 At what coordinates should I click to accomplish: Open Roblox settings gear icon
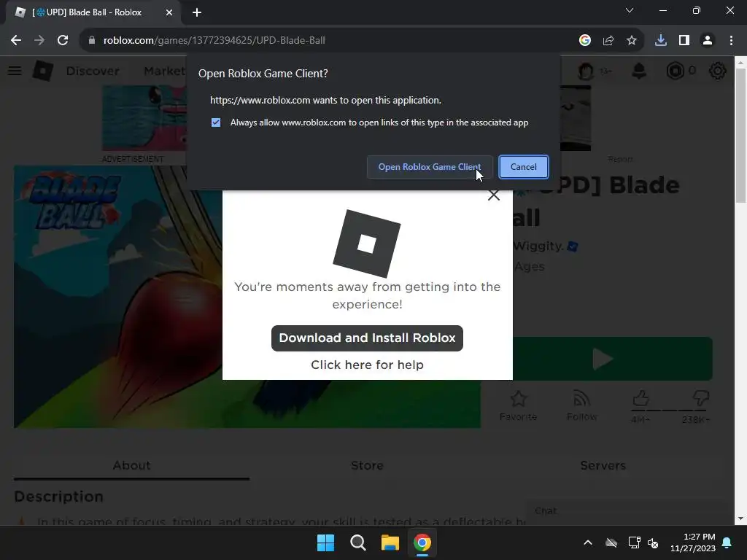718,71
